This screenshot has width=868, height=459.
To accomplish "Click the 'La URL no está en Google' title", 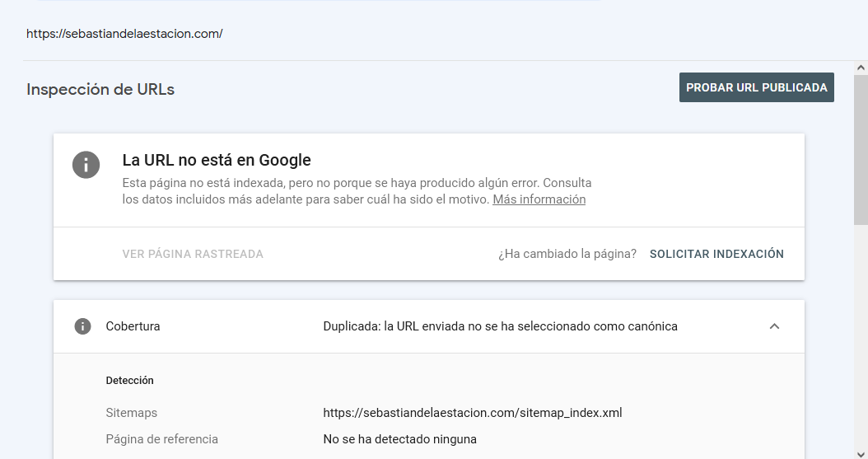I will tap(217, 160).
